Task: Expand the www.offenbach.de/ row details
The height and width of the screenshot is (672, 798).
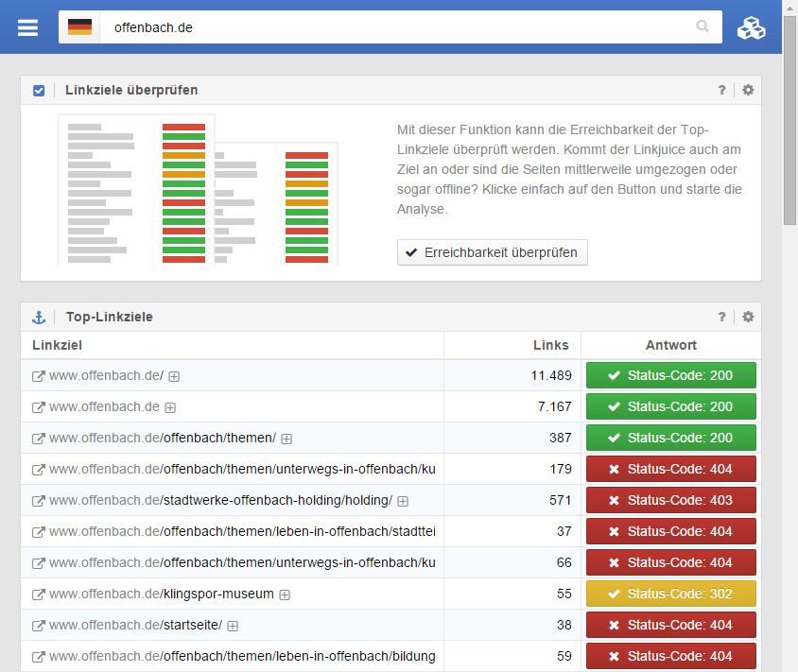Action: 174,376
